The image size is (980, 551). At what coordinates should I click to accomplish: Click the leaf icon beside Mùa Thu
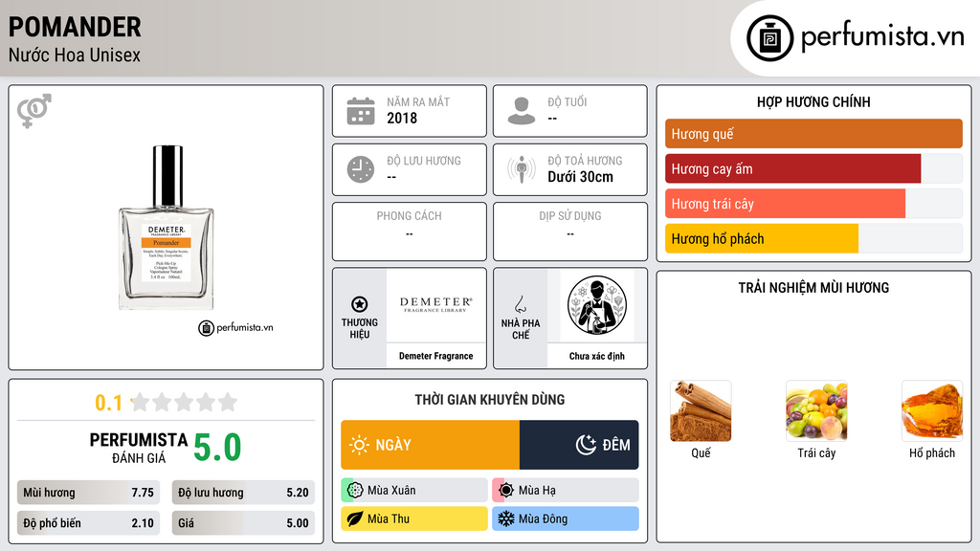coord(355,518)
